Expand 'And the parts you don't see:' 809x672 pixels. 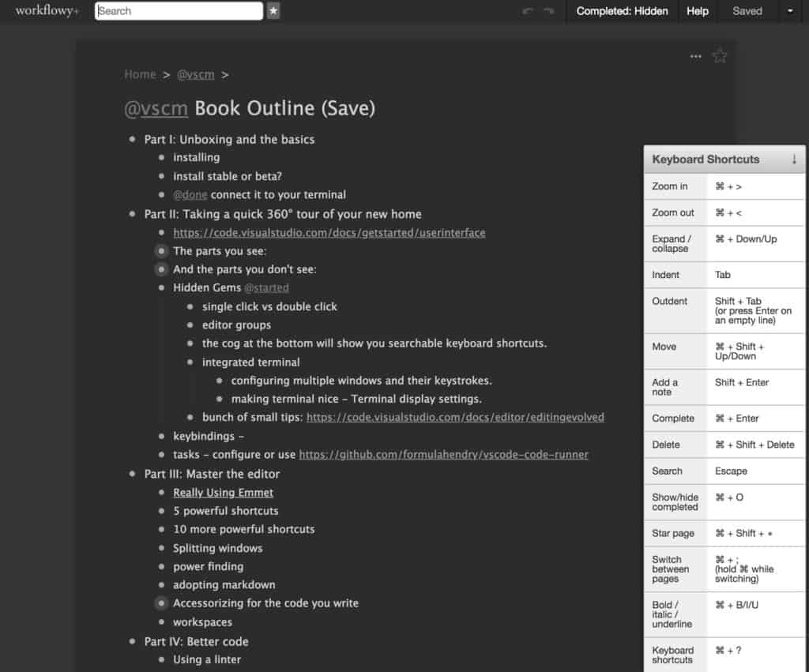pos(161,268)
